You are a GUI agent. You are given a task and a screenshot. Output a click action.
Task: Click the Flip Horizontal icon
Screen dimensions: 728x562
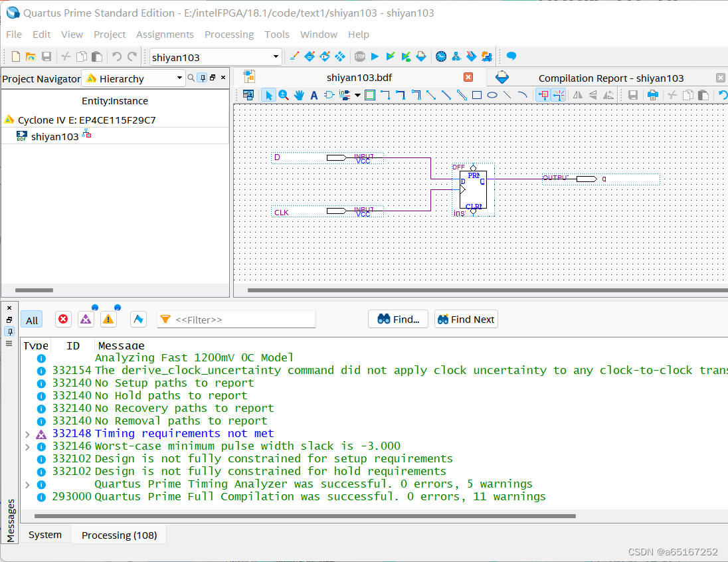coord(578,95)
